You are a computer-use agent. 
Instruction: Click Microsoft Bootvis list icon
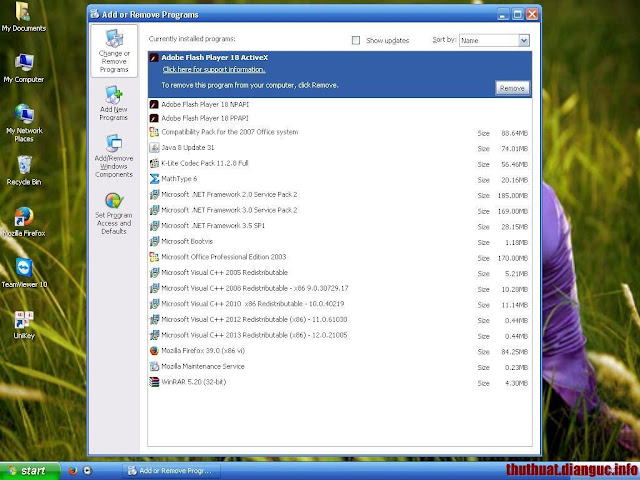(154, 241)
